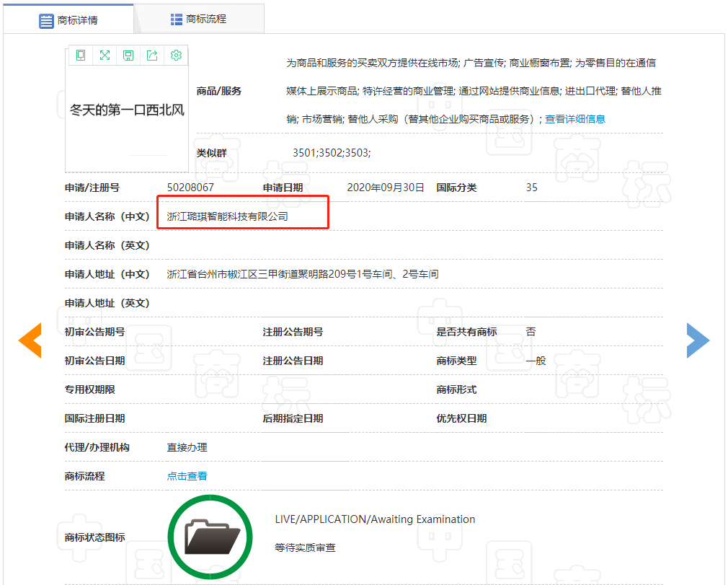
Task: Select the 商标详情 tab
Action: pyautogui.click(x=68, y=20)
